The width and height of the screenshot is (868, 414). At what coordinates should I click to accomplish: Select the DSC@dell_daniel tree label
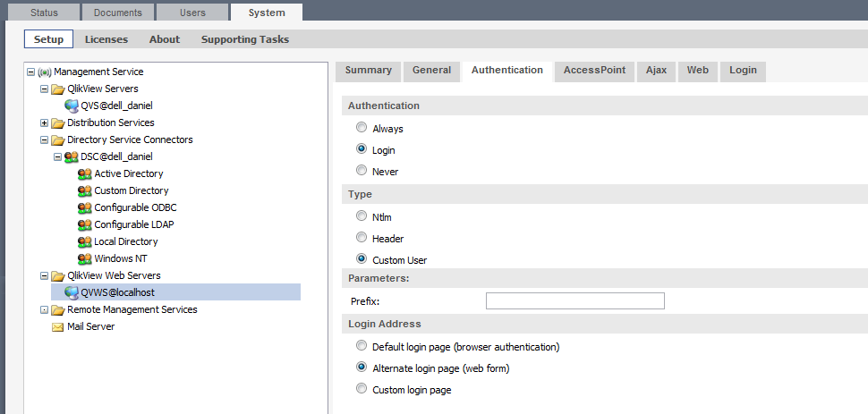[116, 157]
